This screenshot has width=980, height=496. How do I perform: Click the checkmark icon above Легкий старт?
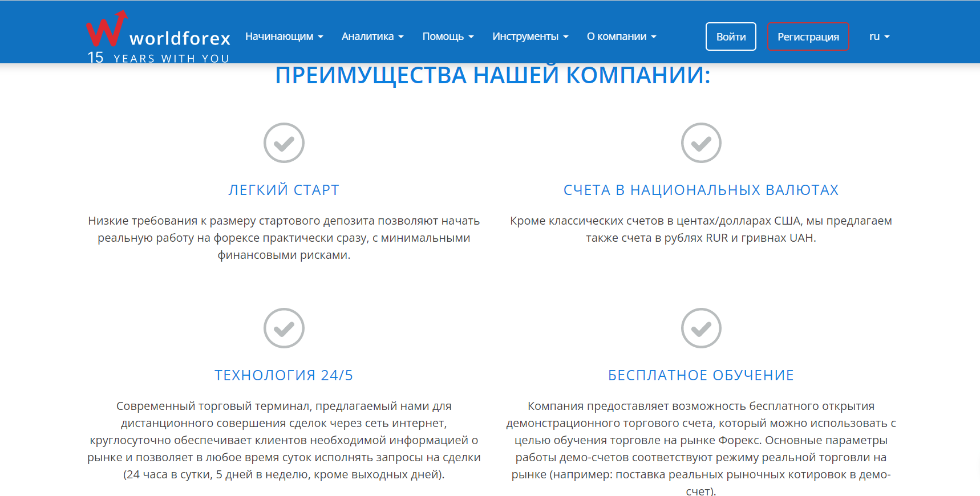click(284, 143)
